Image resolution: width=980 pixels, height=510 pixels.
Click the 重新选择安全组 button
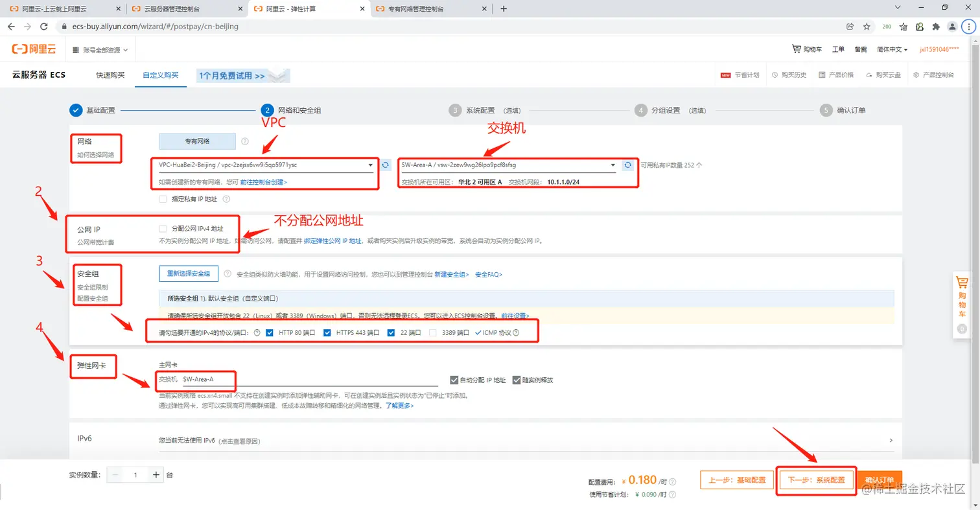coord(189,273)
